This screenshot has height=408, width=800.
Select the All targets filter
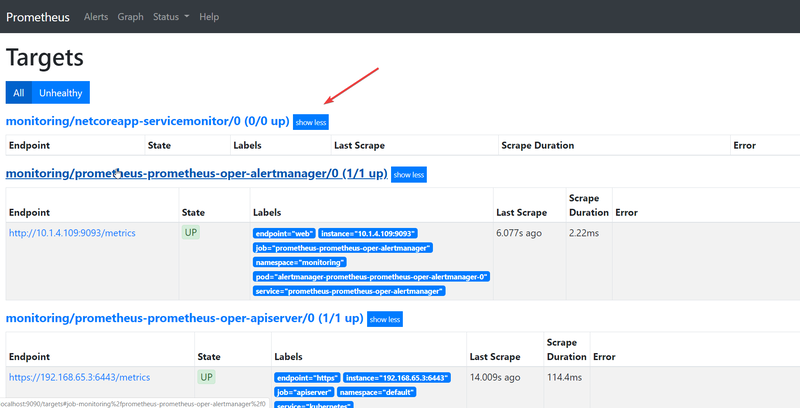(18, 93)
